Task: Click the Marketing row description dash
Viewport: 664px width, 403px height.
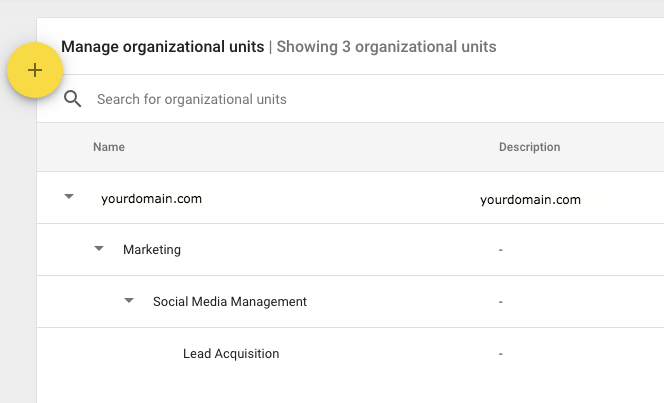Action: coord(501,250)
